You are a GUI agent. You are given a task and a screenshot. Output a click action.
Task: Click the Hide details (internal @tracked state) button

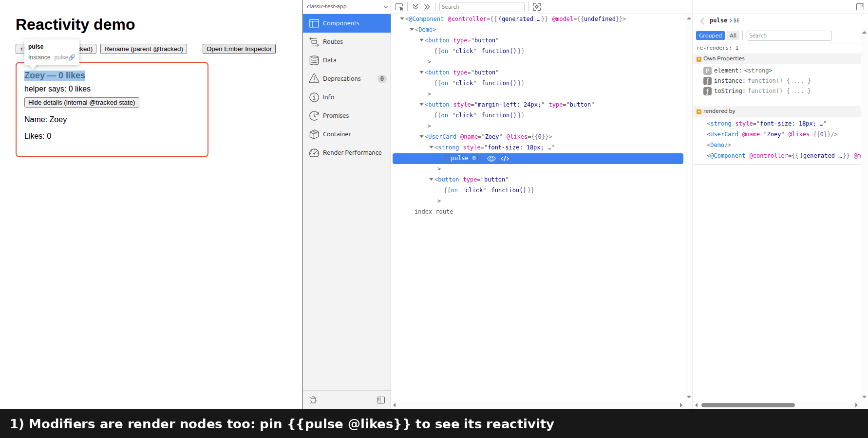82,103
